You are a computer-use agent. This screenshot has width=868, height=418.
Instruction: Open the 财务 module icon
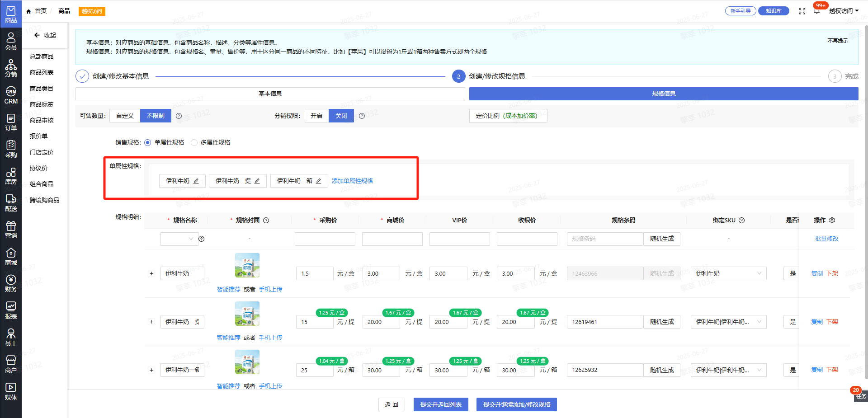point(11,283)
